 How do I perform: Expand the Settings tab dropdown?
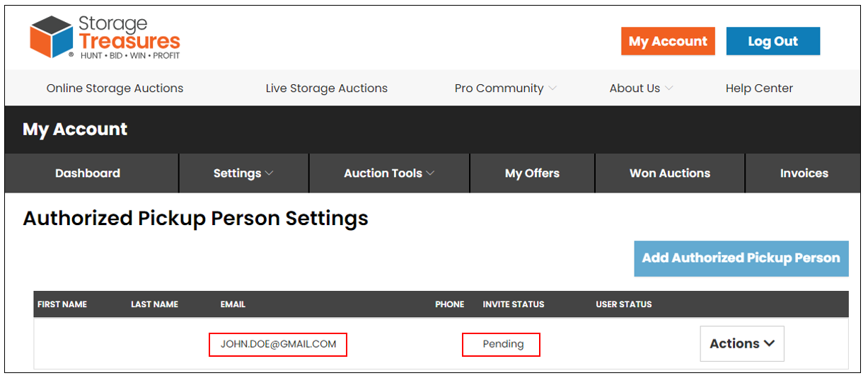243,173
